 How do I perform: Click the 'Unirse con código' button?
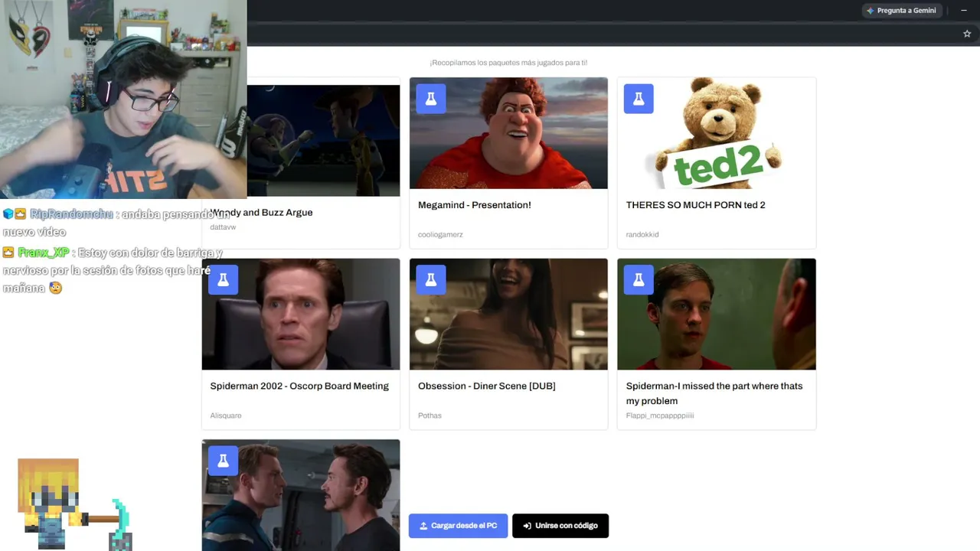pos(560,526)
